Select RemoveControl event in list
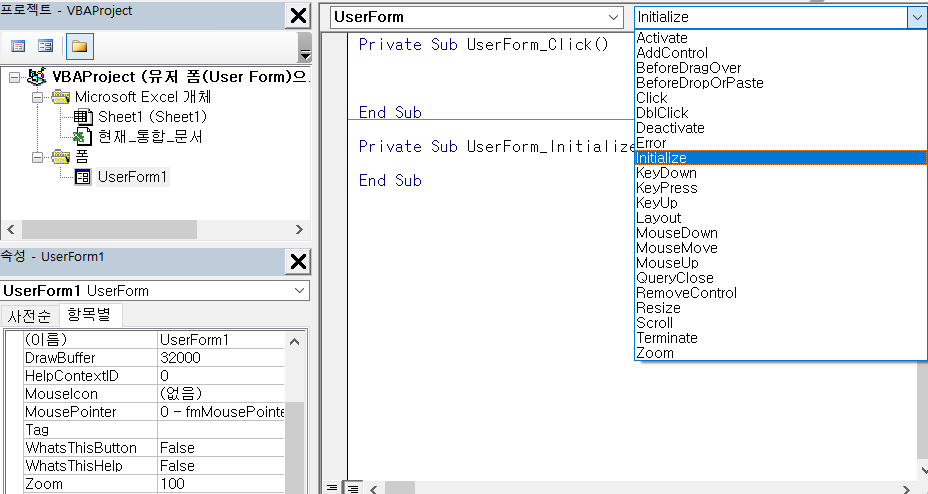 point(780,293)
